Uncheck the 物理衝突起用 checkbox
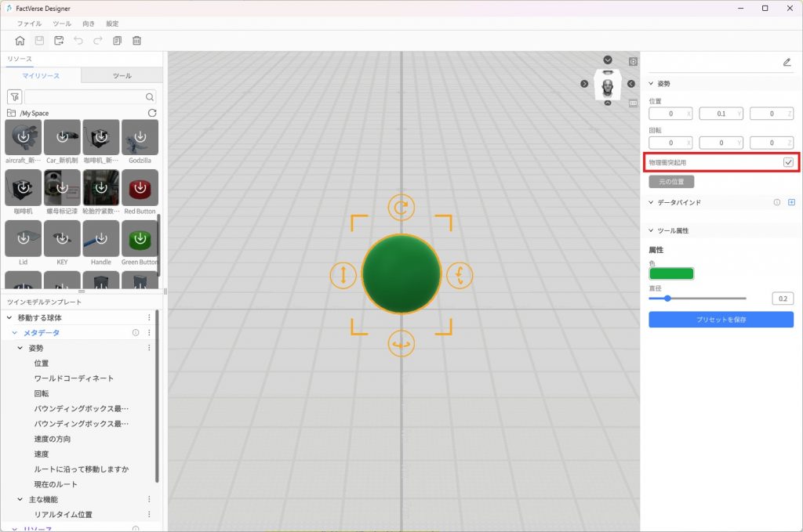 click(788, 162)
